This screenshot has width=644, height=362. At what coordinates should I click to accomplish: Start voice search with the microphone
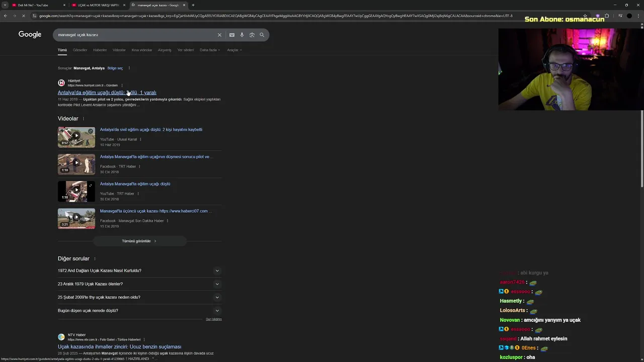pos(242,35)
